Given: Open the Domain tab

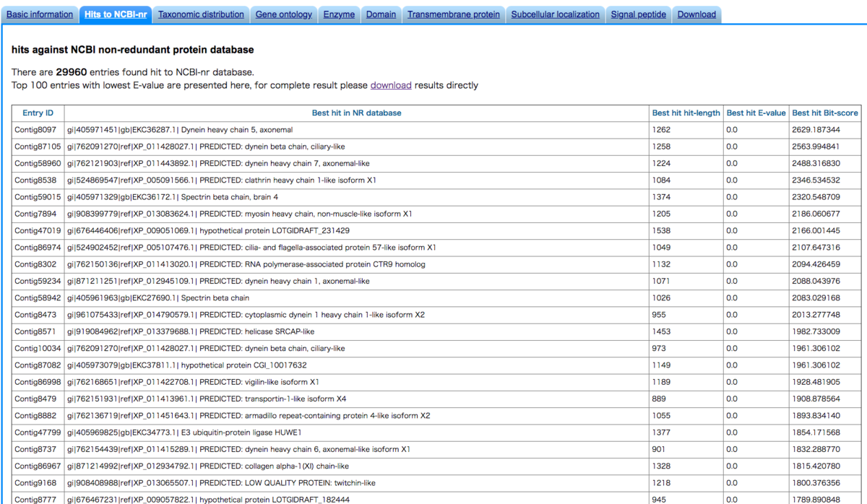Looking at the screenshot, I should [381, 14].
